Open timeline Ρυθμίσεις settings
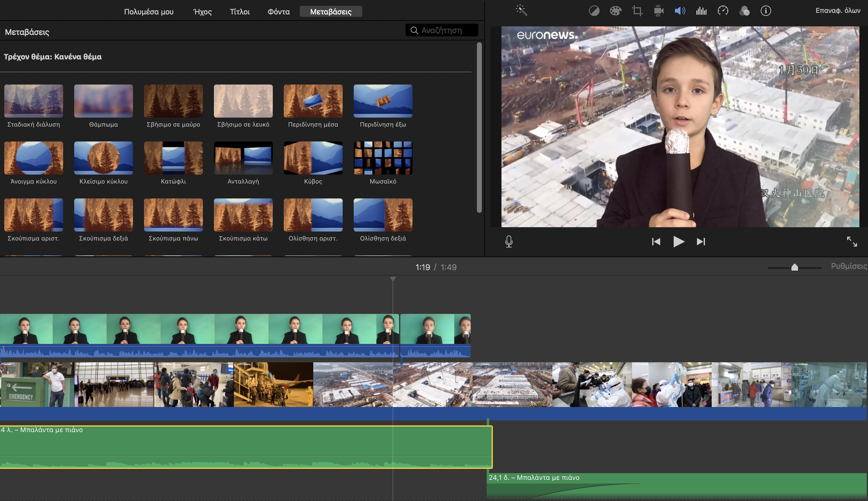Image resolution: width=868 pixels, height=501 pixels. pyautogui.click(x=849, y=266)
